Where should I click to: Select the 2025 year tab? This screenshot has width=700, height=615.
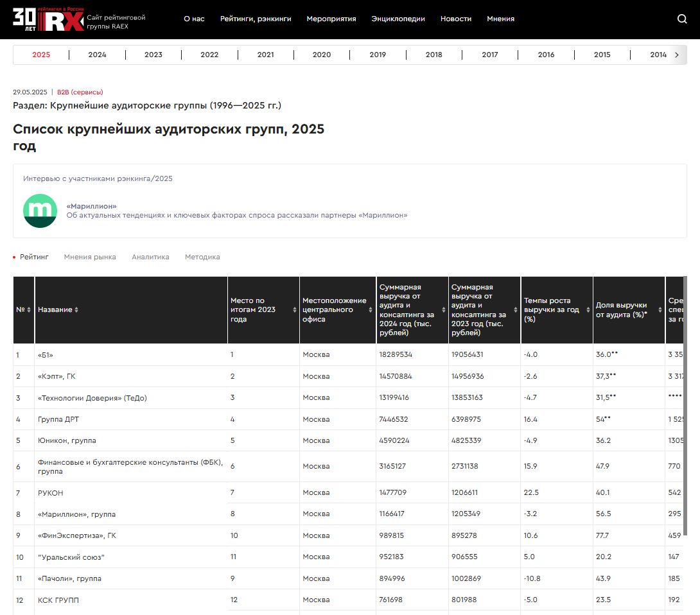[x=41, y=55]
